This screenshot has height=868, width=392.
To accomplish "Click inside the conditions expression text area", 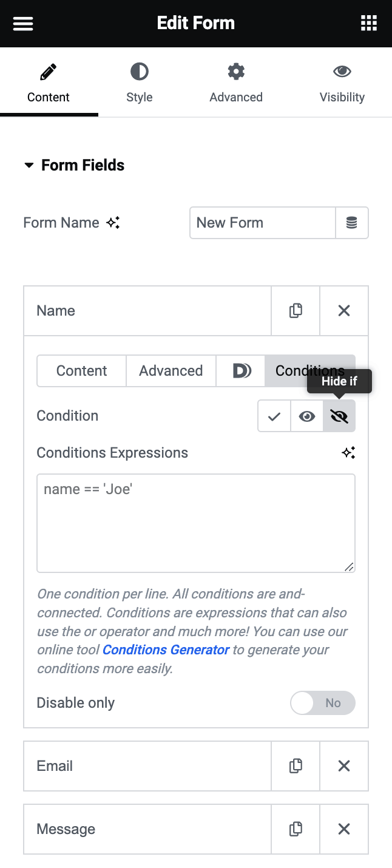I will tap(196, 523).
